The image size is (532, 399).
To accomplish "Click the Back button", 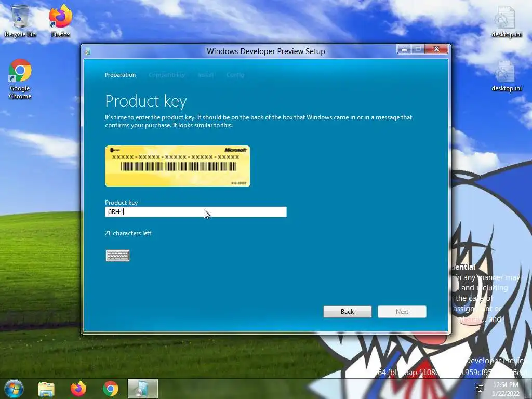I will tap(347, 312).
